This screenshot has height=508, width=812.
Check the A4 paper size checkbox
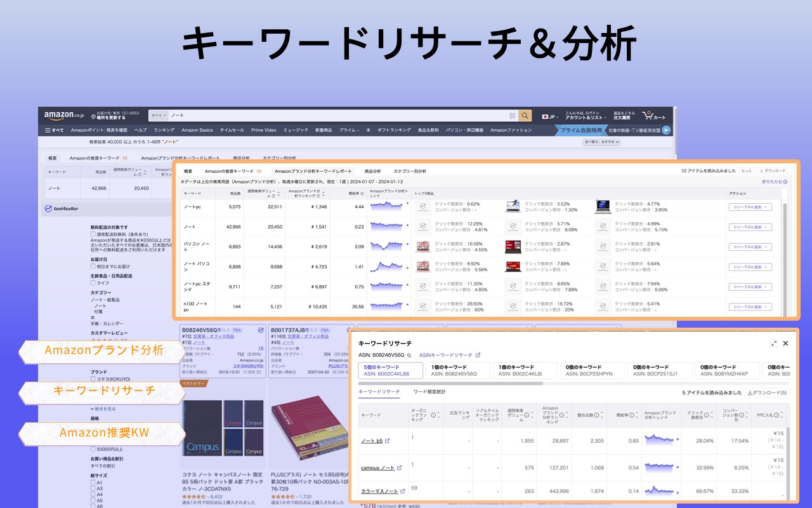[93, 494]
